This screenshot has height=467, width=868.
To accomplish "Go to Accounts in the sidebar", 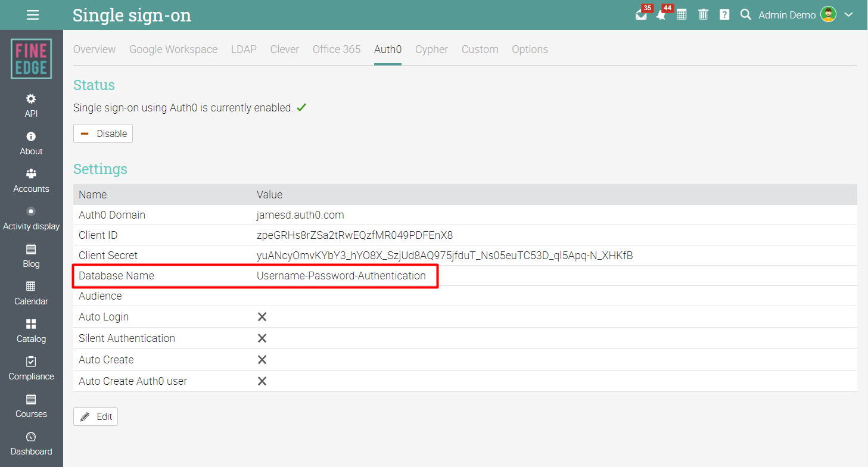I will pos(31,181).
